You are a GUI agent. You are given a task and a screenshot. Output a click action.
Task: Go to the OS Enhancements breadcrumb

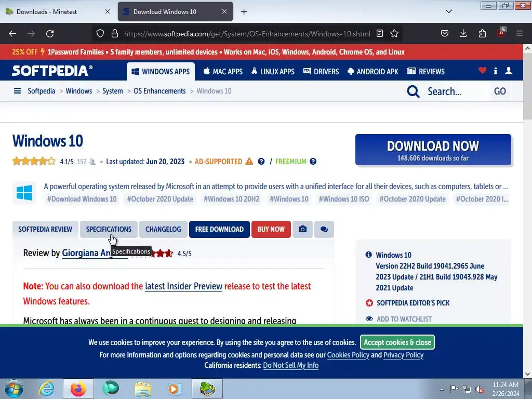coord(159,91)
